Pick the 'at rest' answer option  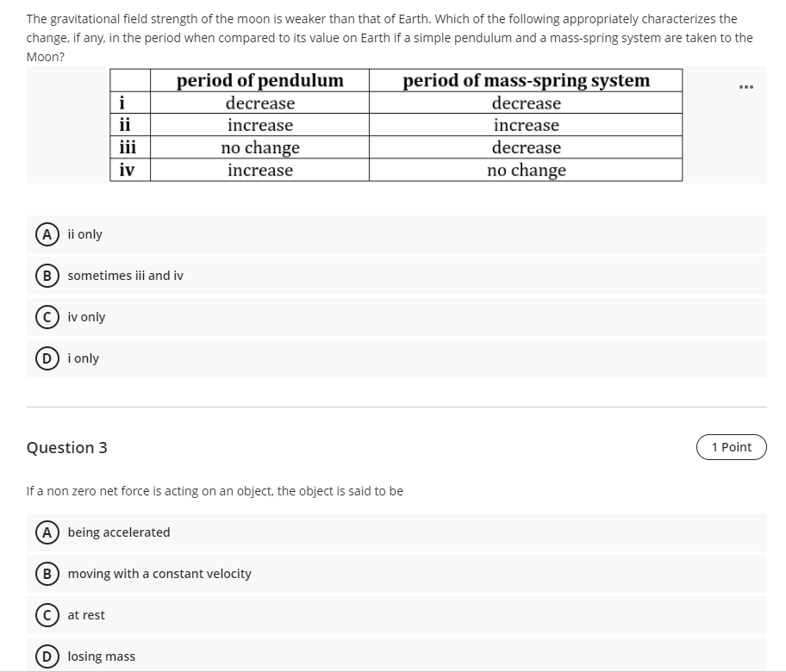pos(396,615)
